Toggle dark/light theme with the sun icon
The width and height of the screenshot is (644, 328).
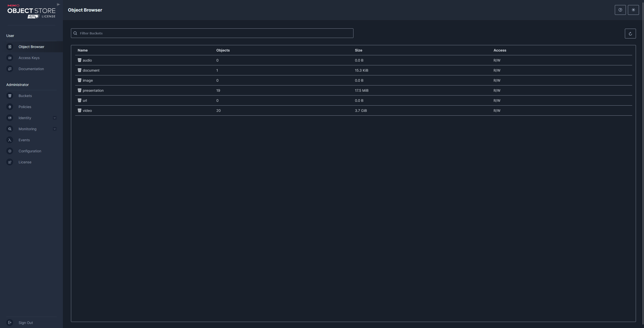[x=633, y=10]
